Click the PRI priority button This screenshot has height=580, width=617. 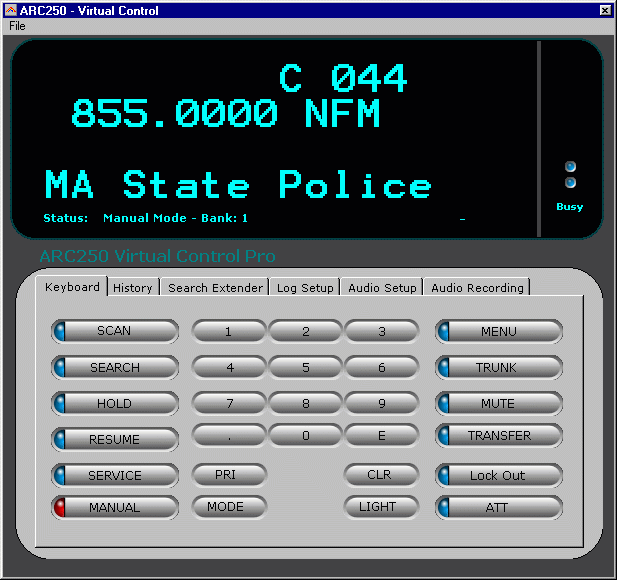(229, 475)
